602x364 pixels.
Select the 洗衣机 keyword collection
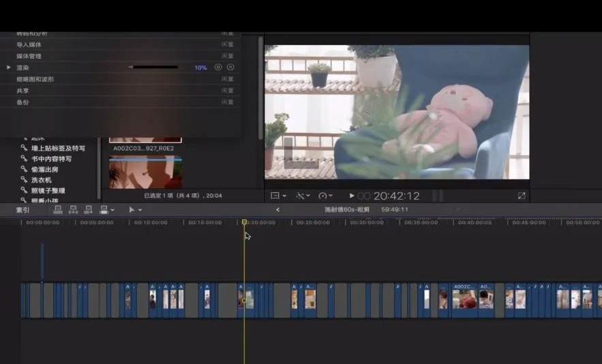(x=42, y=180)
